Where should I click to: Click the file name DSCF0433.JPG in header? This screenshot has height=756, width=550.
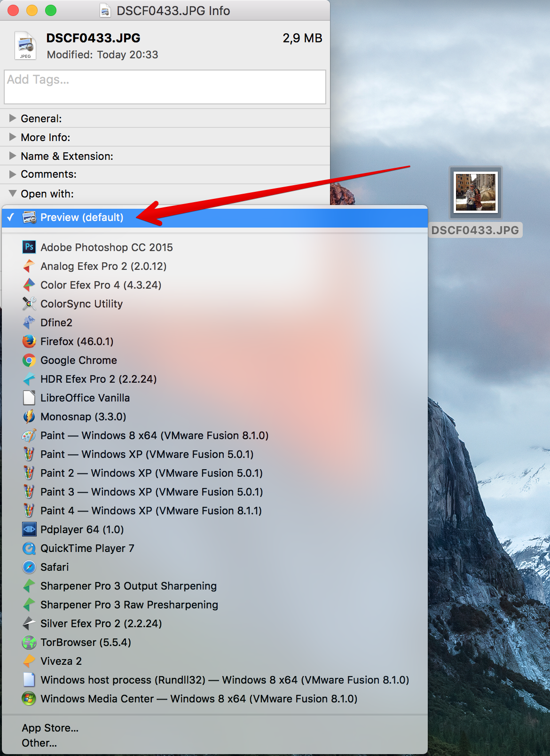(94, 38)
